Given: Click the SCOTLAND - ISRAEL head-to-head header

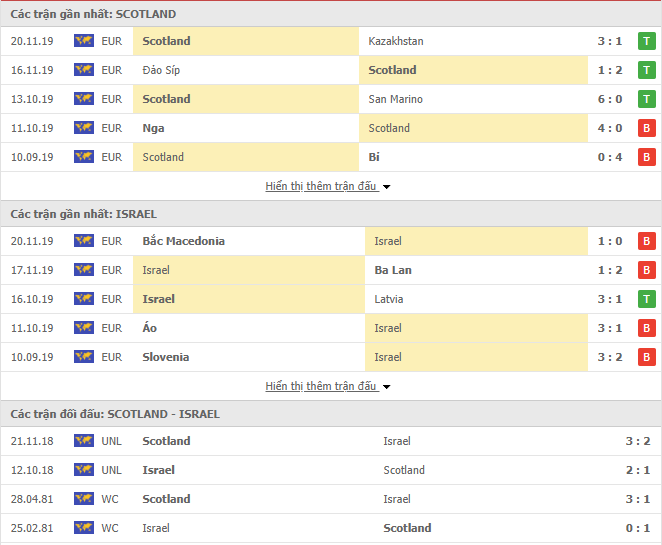Looking at the screenshot, I should (115, 414).
